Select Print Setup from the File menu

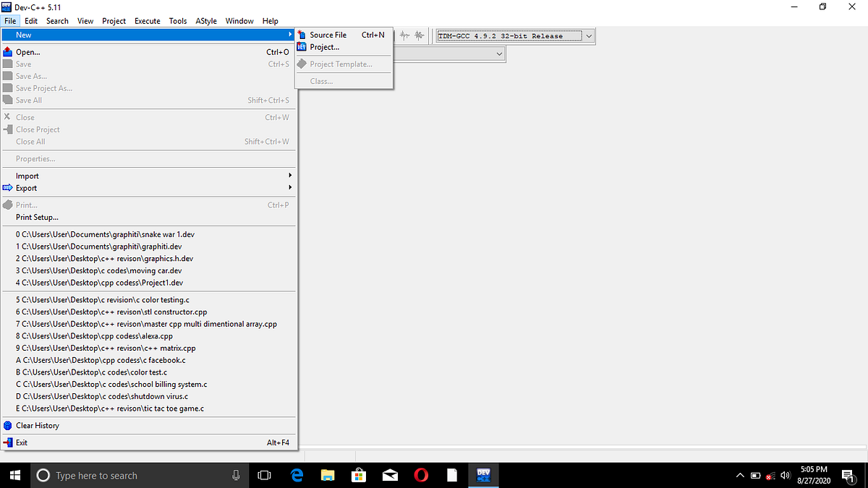pos(36,217)
